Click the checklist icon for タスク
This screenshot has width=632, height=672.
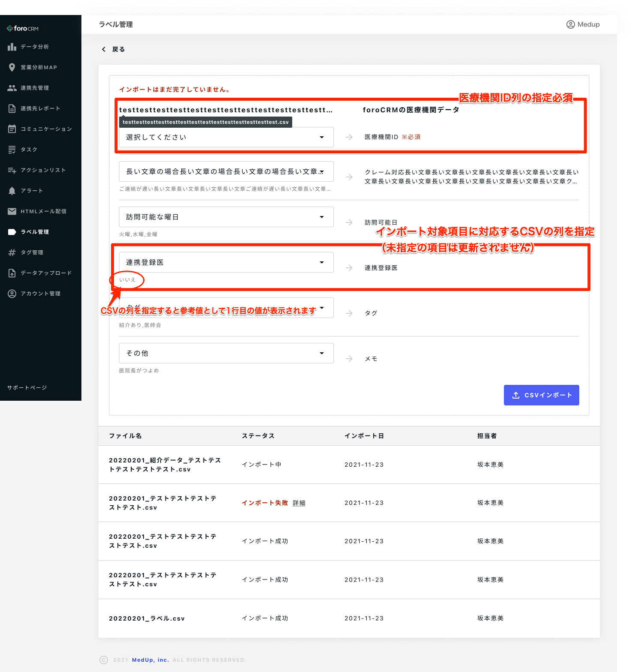(12, 150)
